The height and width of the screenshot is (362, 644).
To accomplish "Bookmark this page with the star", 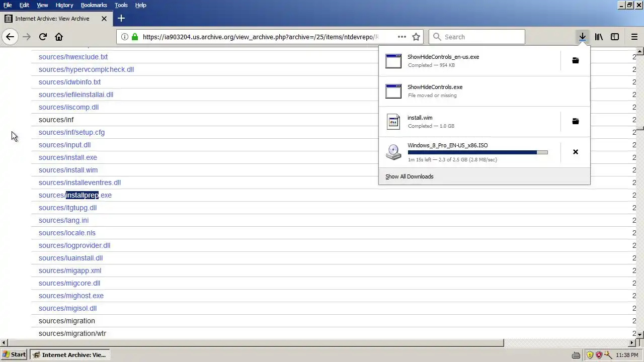I will [x=416, y=37].
